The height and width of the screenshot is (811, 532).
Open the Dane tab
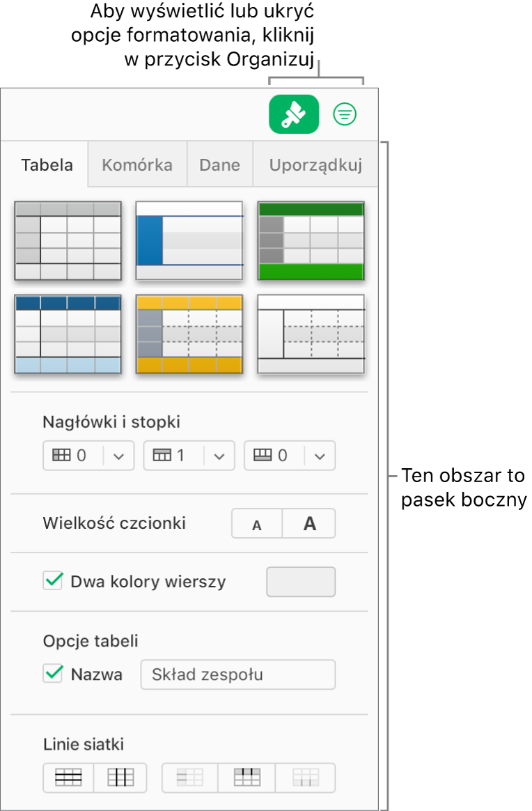pyautogui.click(x=219, y=164)
